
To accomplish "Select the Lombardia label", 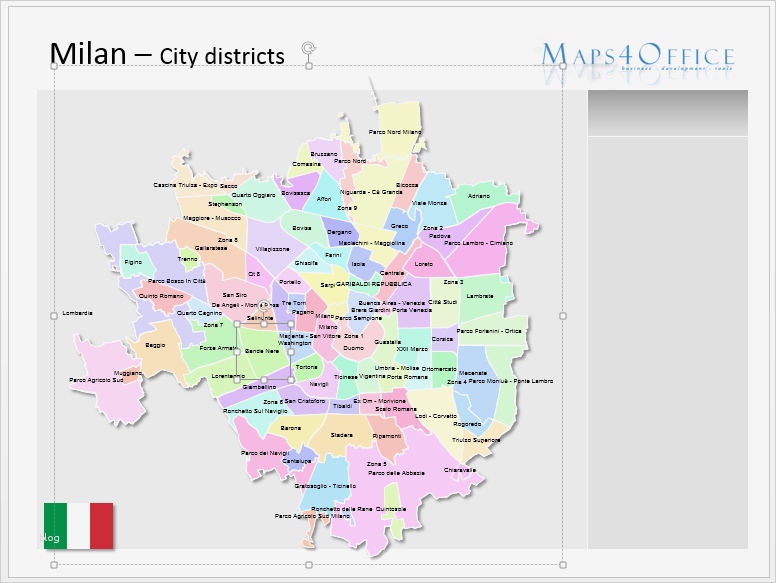I will click(77, 313).
